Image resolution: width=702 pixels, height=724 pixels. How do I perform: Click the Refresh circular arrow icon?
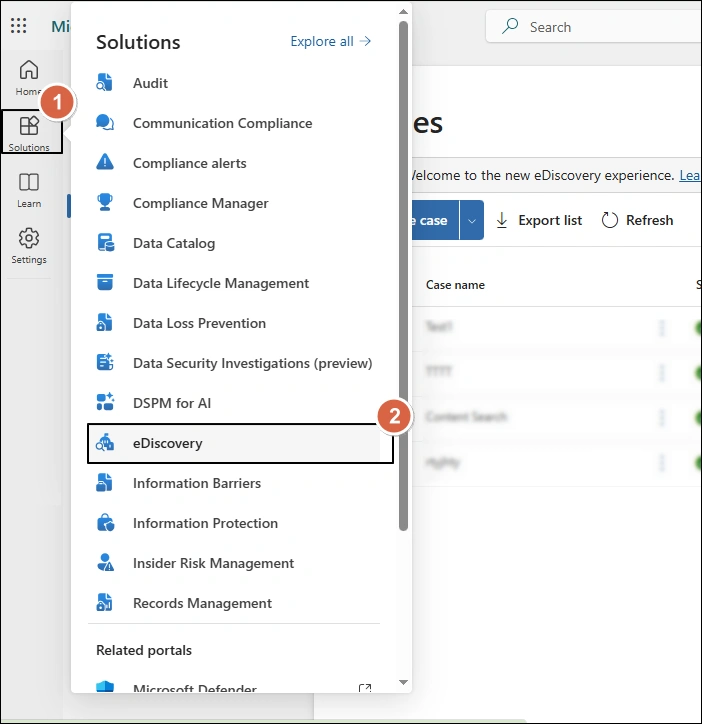pyautogui.click(x=609, y=220)
